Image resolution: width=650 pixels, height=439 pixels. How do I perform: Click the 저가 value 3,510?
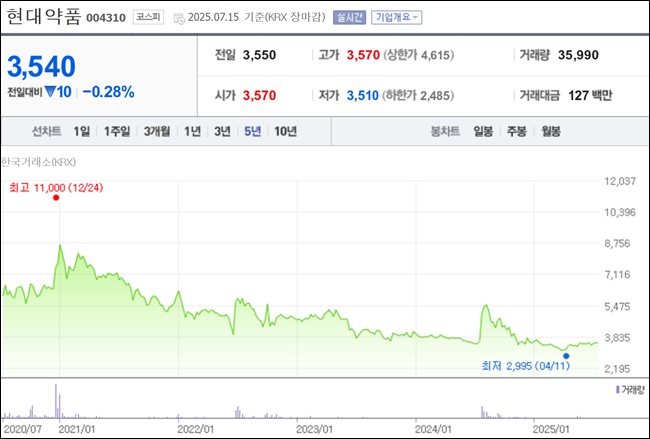[x=363, y=95]
